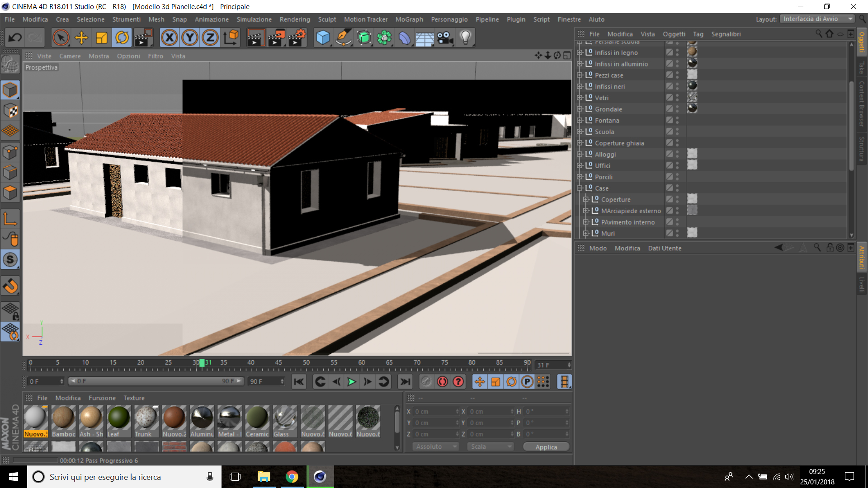The height and width of the screenshot is (488, 868).
Task: Add a Cube primitive object
Action: (x=323, y=38)
